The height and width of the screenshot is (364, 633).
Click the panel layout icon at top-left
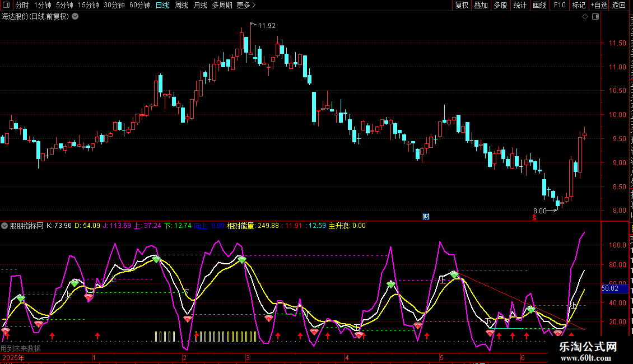(x=6, y=5)
